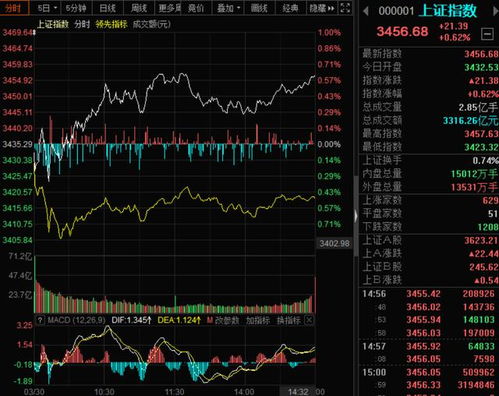The width and height of the screenshot is (499, 396).
Task: Click the 上证A股 value 3623.21
Action: 481,240
